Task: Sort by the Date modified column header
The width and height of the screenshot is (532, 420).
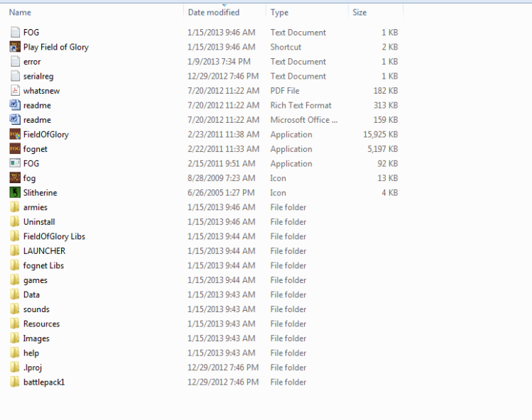Action: pos(214,12)
